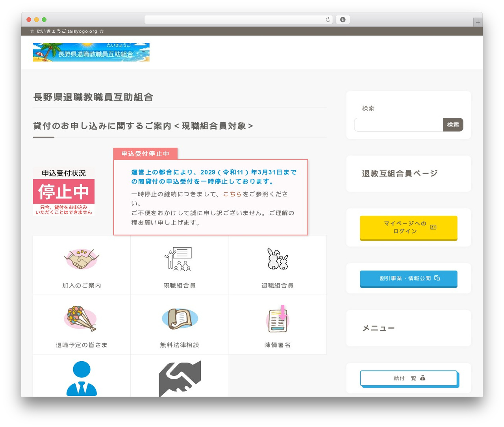This screenshot has height=427, width=504.
Task: Click the gray handshake icon
Action: click(x=180, y=378)
